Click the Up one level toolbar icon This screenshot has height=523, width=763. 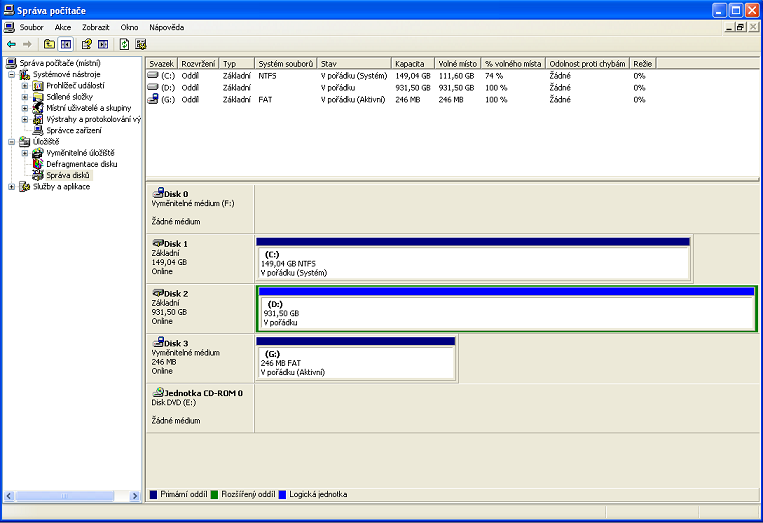[49, 44]
